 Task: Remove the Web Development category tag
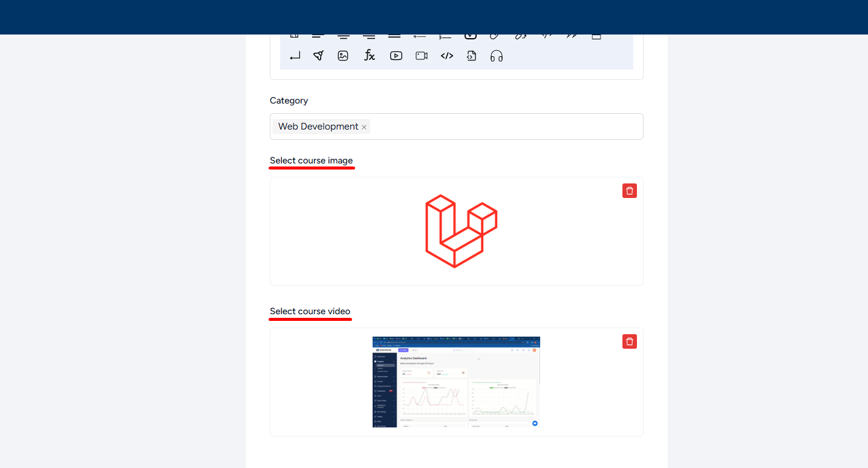(364, 127)
